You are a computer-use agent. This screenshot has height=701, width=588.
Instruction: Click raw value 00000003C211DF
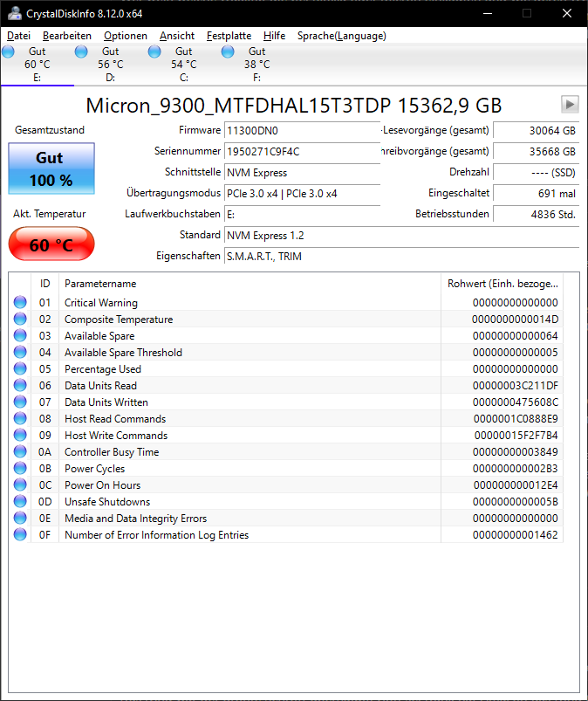click(516, 385)
